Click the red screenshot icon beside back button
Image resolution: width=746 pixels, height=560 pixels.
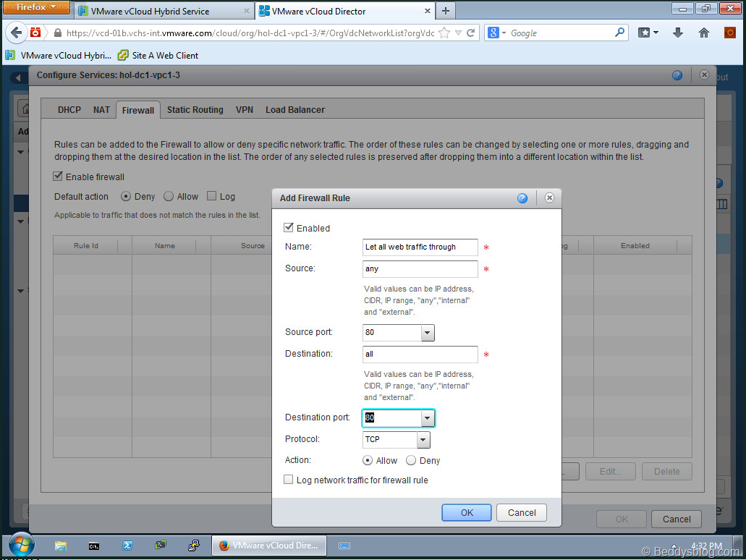click(x=35, y=33)
